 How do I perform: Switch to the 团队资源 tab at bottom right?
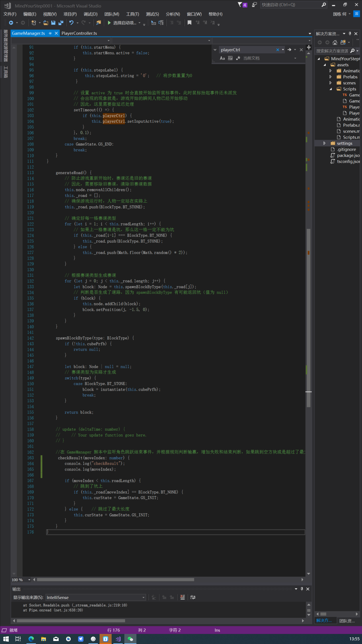(347, 621)
